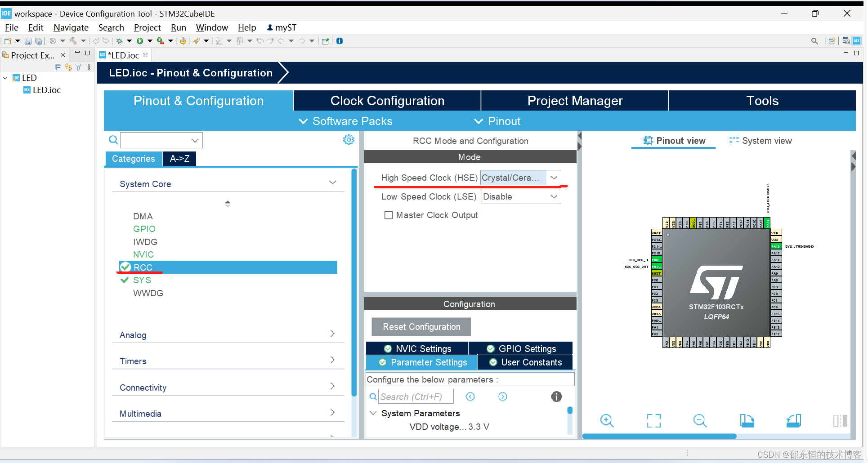Go to next parameter search result
The image size is (868, 463).
pyautogui.click(x=503, y=396)
